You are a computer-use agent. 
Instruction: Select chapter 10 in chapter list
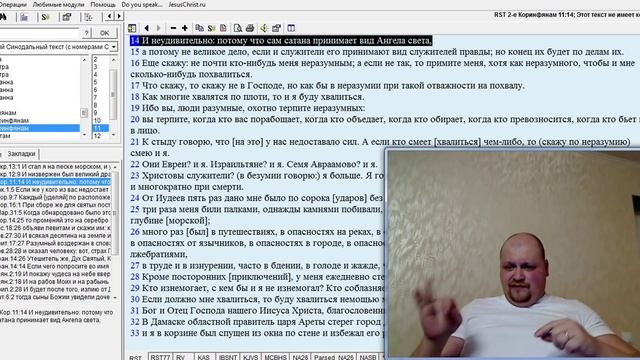click(100, 120)
